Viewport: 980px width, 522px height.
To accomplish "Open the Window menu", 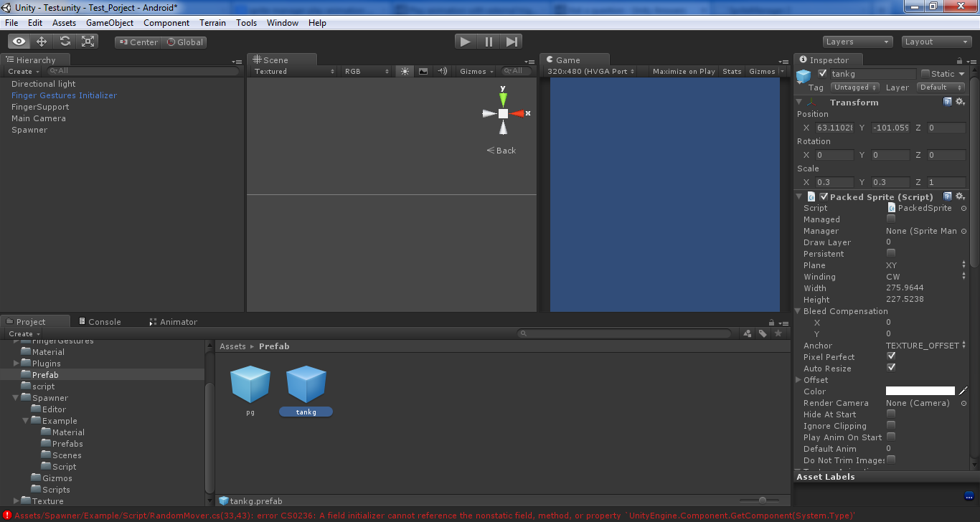I will 283,23.
